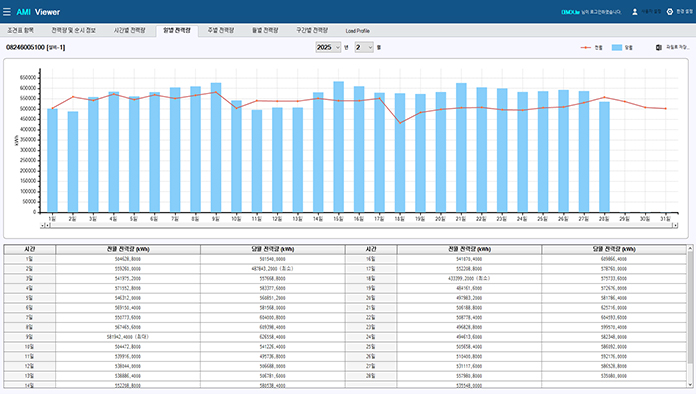
Task: Click the 12일 row label in table
Action: tap(29, 366)
